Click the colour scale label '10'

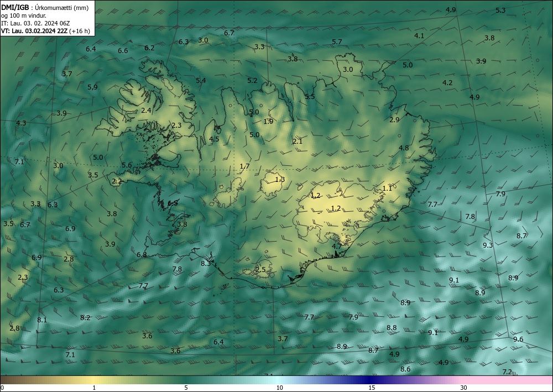279,388
